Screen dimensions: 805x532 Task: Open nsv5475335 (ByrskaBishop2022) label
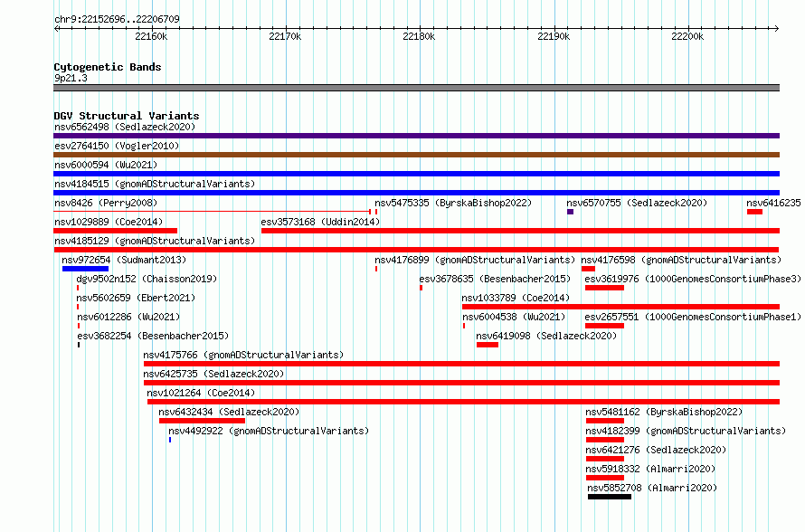453,203
